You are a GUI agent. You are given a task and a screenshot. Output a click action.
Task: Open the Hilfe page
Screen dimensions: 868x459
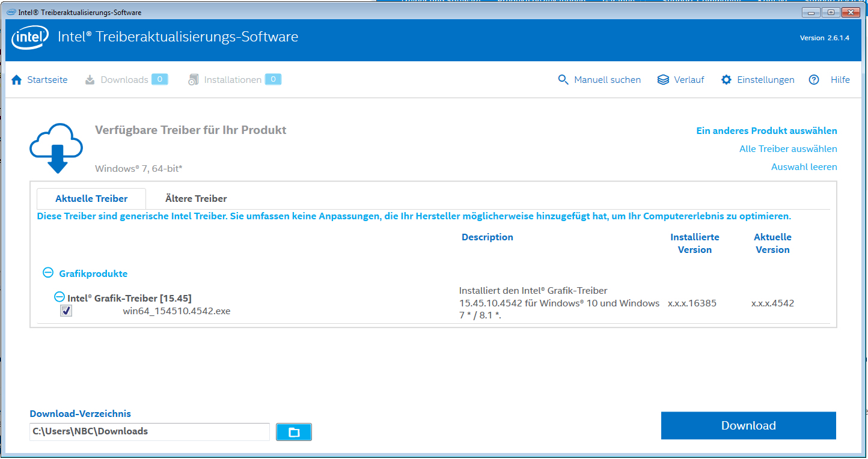840,80
